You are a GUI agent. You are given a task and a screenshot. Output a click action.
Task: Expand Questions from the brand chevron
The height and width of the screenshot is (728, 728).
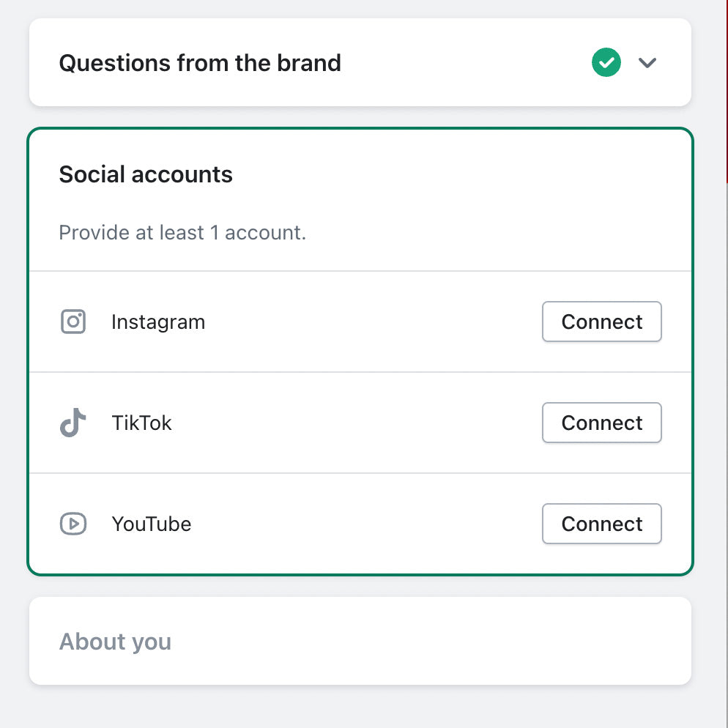click(647, 63)
